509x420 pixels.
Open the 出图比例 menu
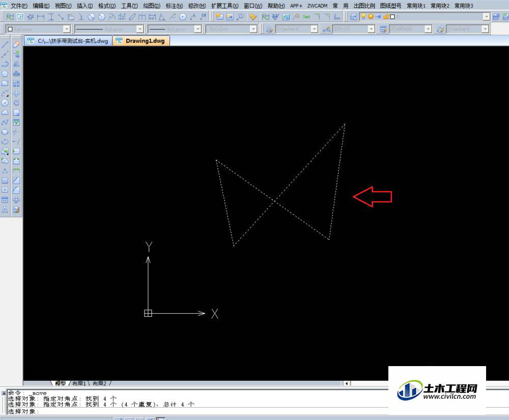tap(364, 6)
